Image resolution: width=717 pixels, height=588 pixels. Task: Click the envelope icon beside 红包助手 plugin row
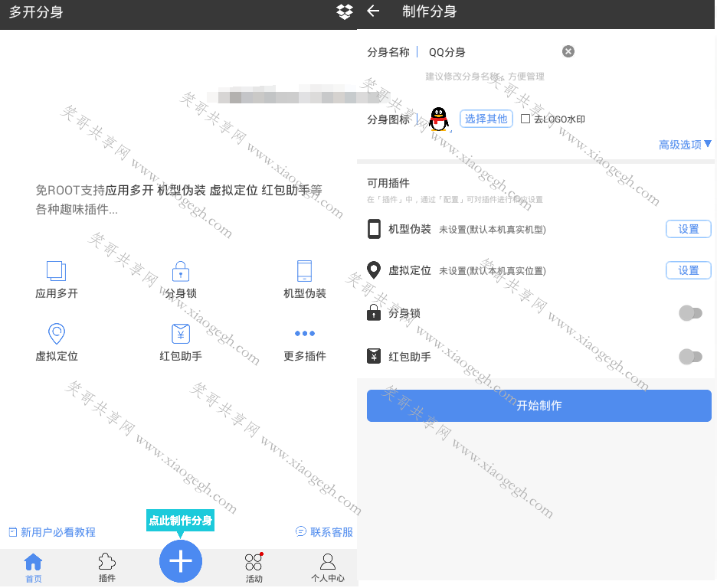point(374,356)
